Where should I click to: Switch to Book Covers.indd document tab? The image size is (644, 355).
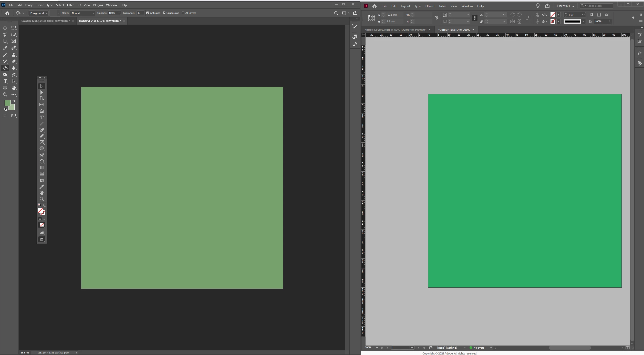[x=396, y=30]
